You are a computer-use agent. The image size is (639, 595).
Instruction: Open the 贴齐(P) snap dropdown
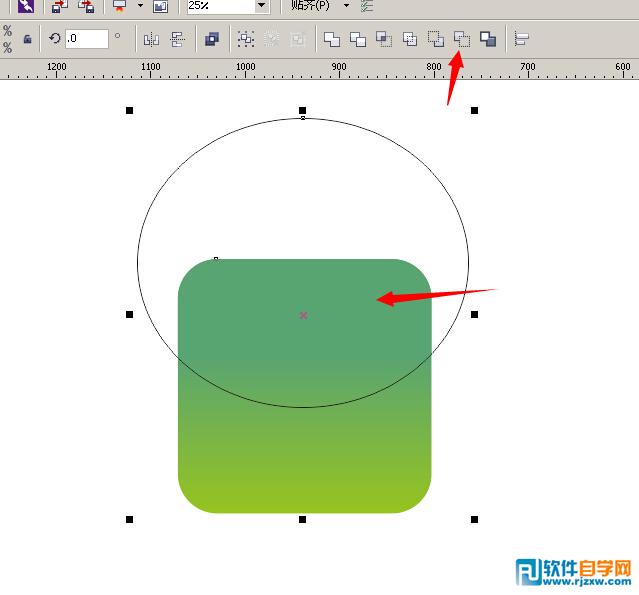pyautogui.click(x=346, y=5)
